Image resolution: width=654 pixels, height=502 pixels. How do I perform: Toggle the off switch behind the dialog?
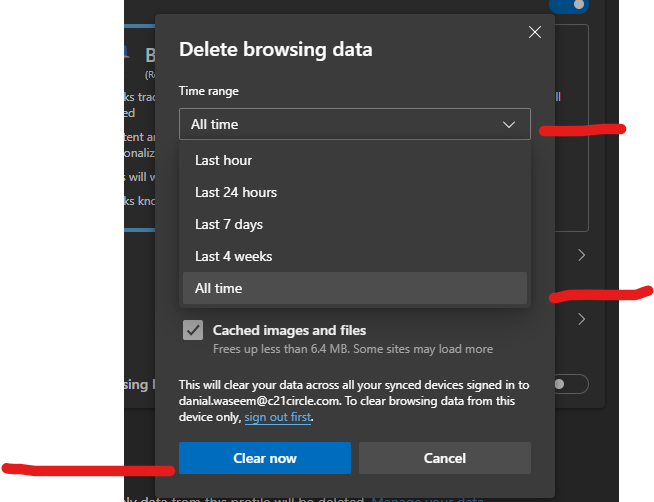[x=570, y=384]
